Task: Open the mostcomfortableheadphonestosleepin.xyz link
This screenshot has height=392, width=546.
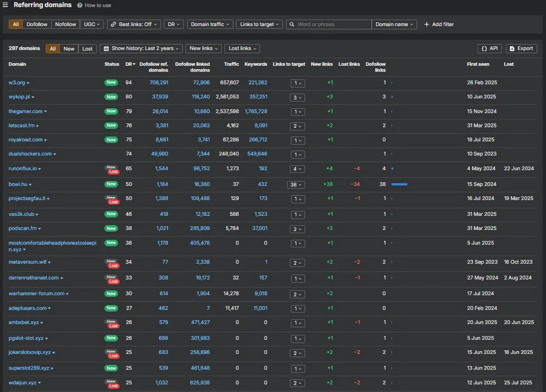Action: 52,246
